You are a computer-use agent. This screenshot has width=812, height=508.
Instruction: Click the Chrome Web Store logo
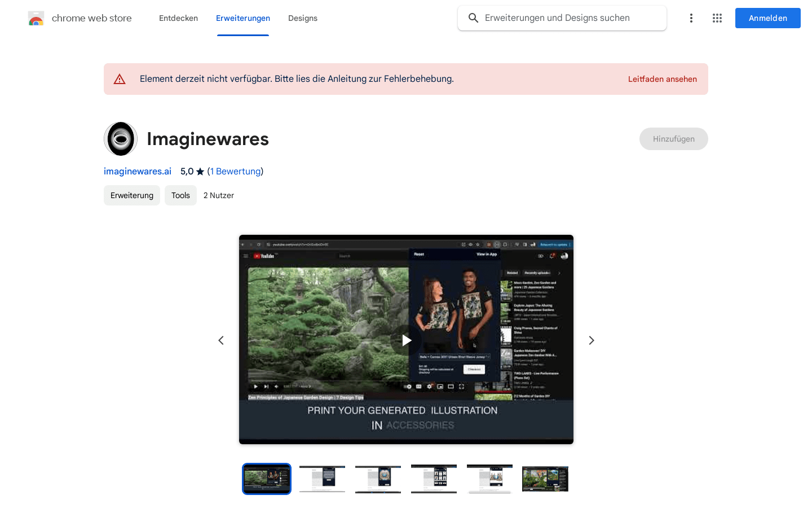(x=36, y=17)
